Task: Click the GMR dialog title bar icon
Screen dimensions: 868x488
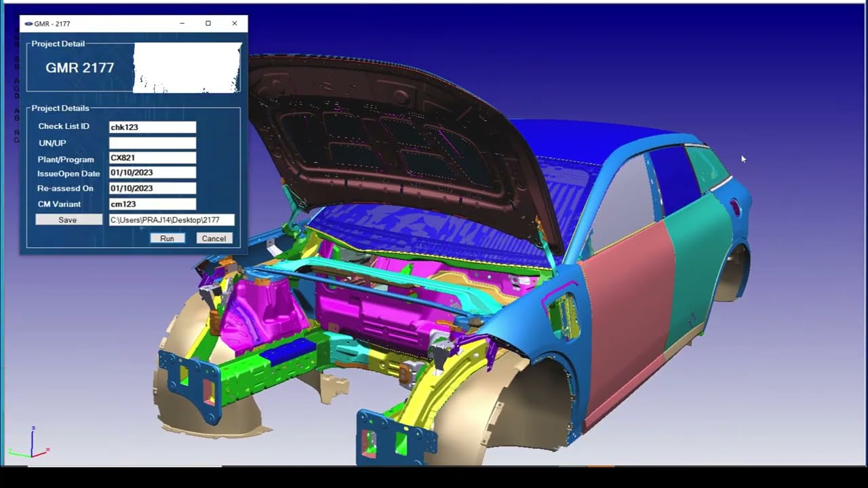Action: 28,24
